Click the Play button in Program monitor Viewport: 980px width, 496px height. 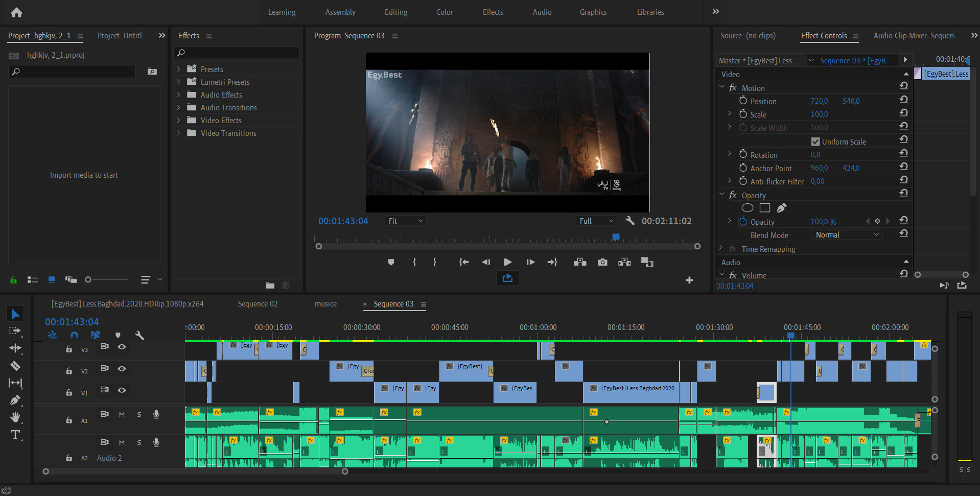(x=507, y=262)
